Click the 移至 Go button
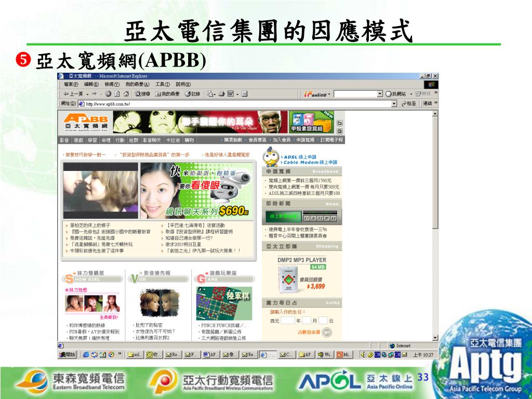This screenshot has width=532, height=399. click(409, 104)
